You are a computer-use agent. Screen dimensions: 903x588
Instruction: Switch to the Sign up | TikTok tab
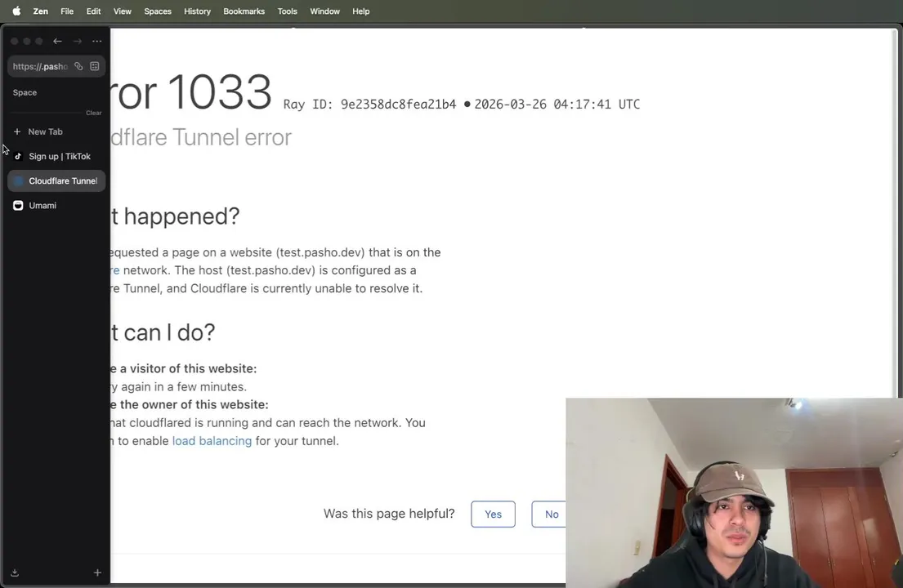pos(56,157)
